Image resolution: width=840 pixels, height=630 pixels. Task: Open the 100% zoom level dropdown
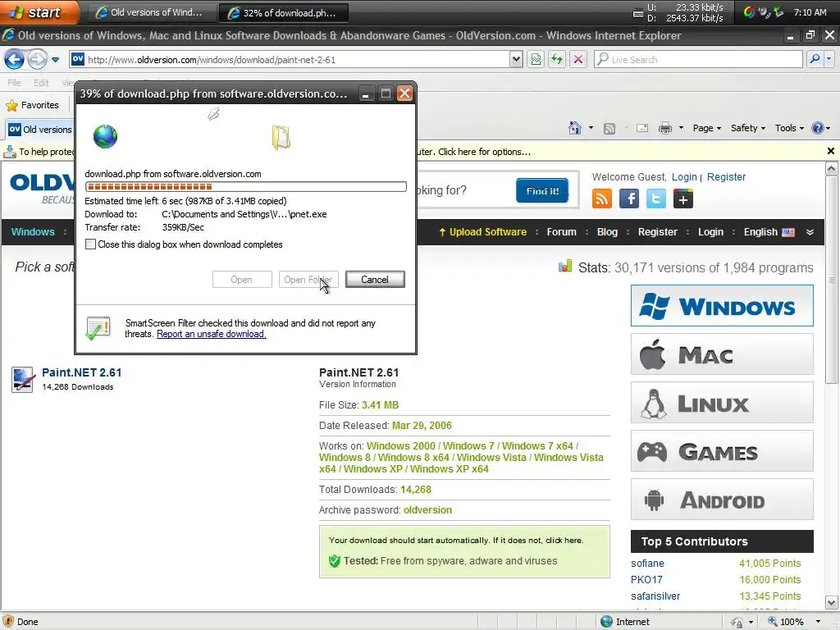pos(818,622)
